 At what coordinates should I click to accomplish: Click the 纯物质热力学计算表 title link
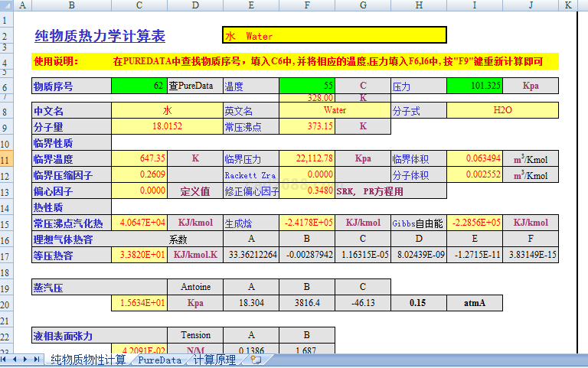100,37
